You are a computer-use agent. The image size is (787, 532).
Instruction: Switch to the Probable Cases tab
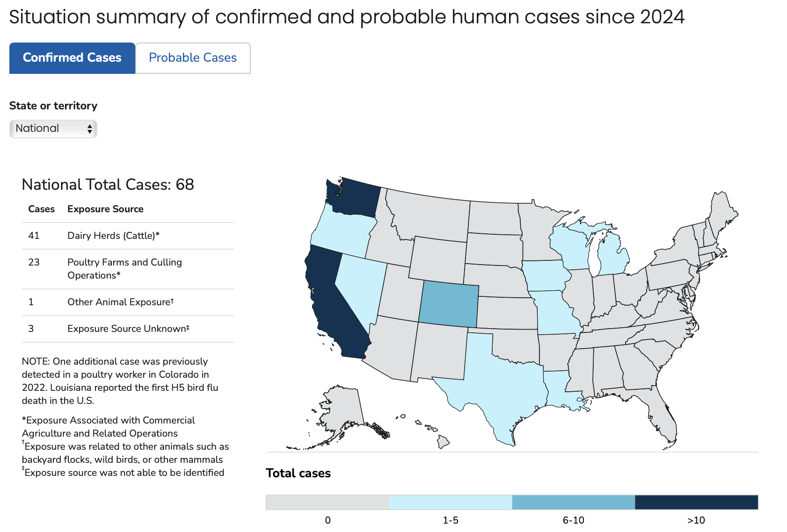point(193,58)
